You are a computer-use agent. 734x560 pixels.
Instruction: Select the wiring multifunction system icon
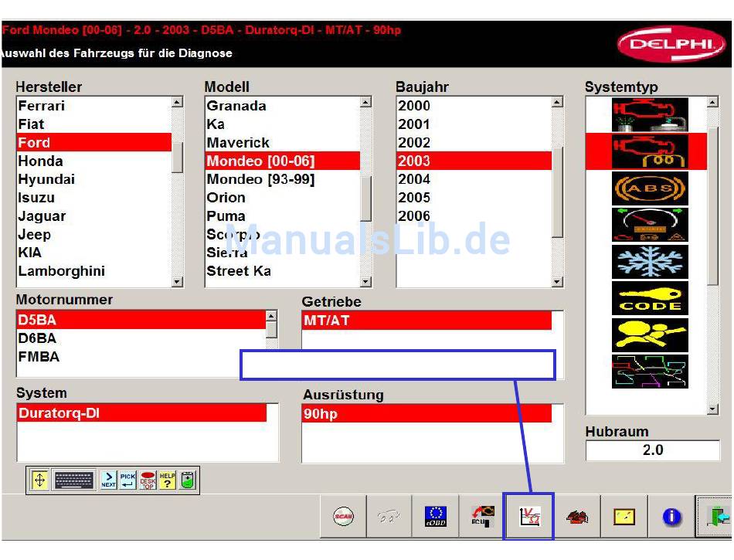650,372
